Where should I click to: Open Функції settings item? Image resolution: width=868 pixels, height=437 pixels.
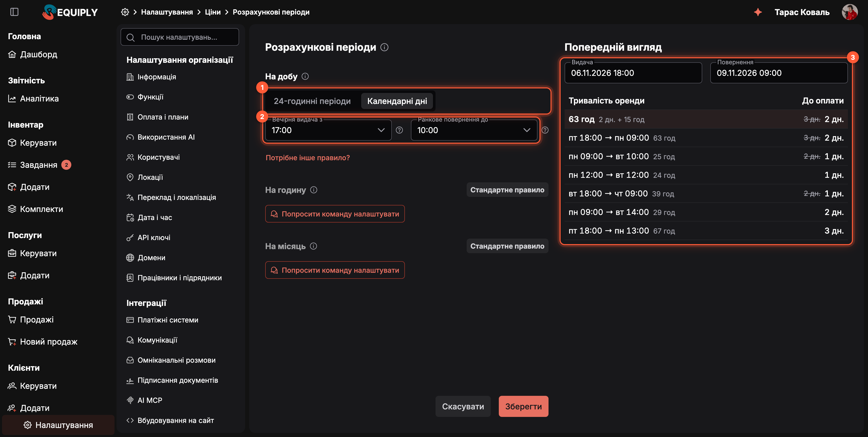point(145,97)
